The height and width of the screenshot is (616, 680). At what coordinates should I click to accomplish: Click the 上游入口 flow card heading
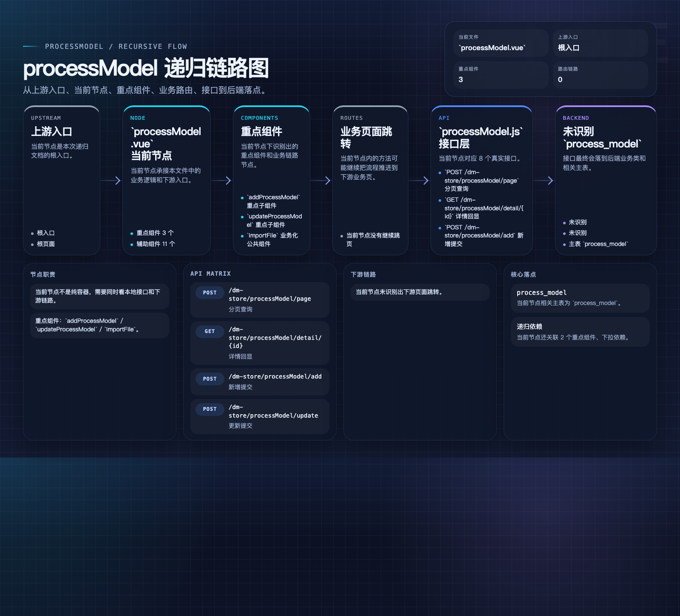coord(51,131)
